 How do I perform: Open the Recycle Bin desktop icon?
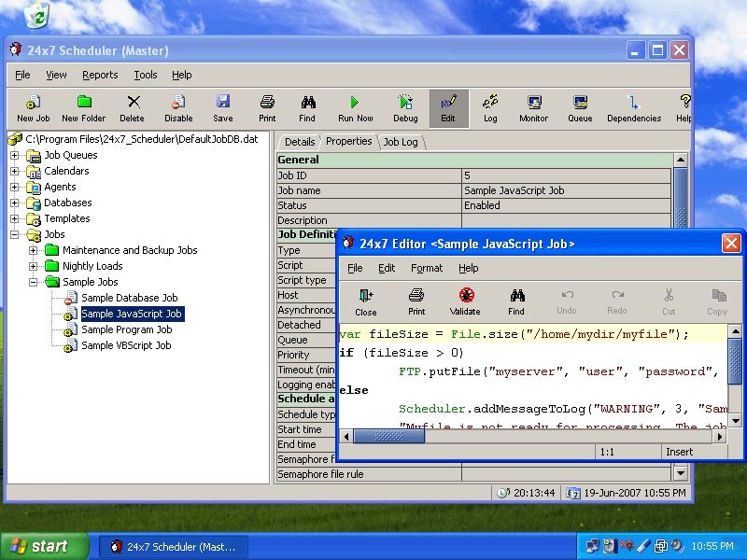click(x=37, y=14)
